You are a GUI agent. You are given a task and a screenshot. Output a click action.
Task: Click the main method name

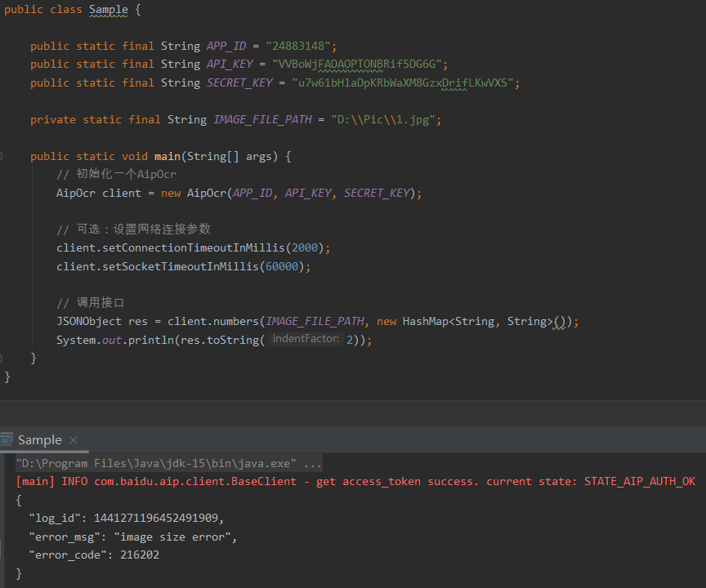pyautogui.click(x=167, y=157)
